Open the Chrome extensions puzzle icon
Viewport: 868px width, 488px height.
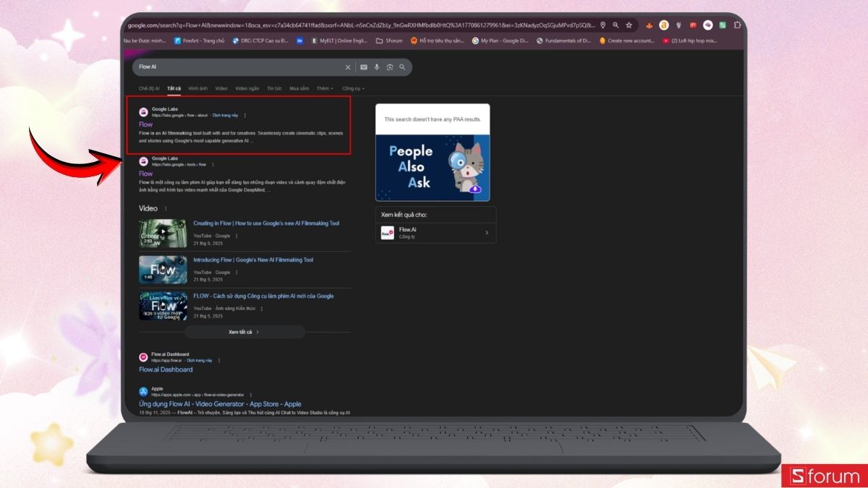click(737, 25)
